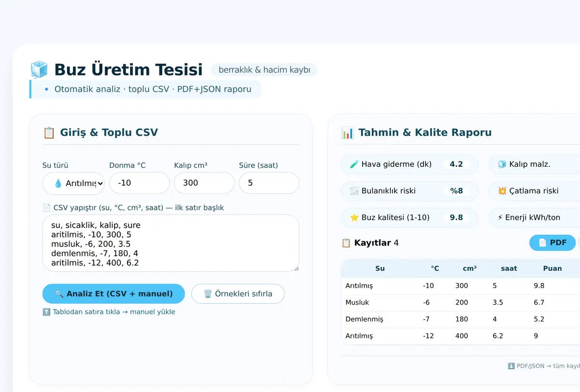Click the Bulanıklık riski value %8

[456, 191]
